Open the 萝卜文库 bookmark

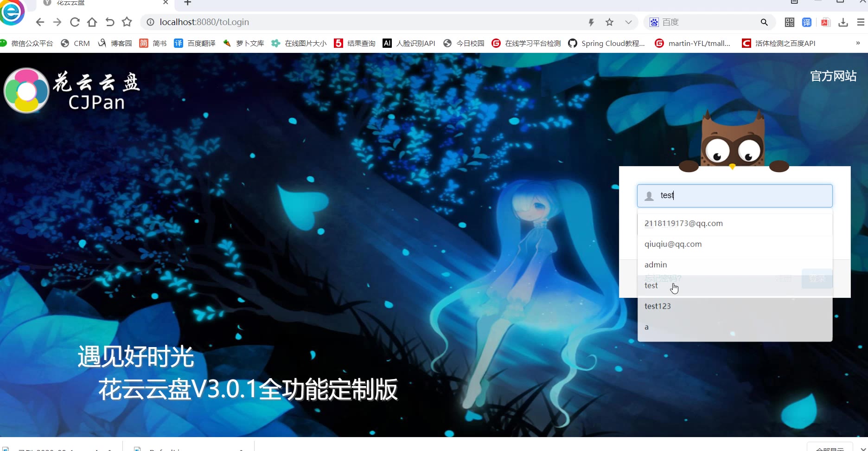pos(243,43)
